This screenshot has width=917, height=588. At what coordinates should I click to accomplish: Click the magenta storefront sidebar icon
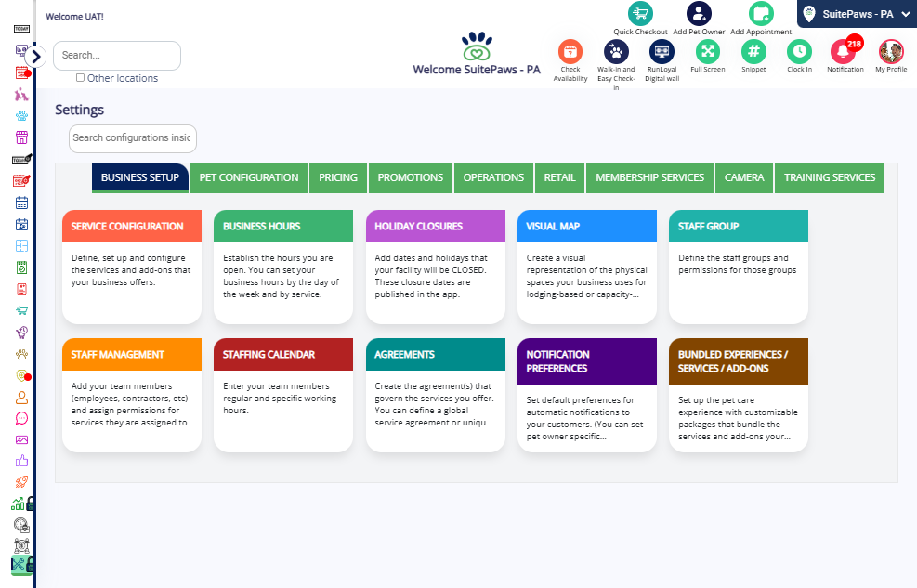point(21,137)
